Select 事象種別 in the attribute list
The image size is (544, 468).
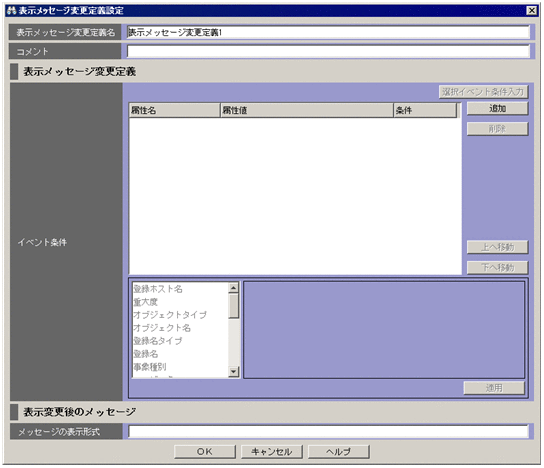(x=180, y=367)
